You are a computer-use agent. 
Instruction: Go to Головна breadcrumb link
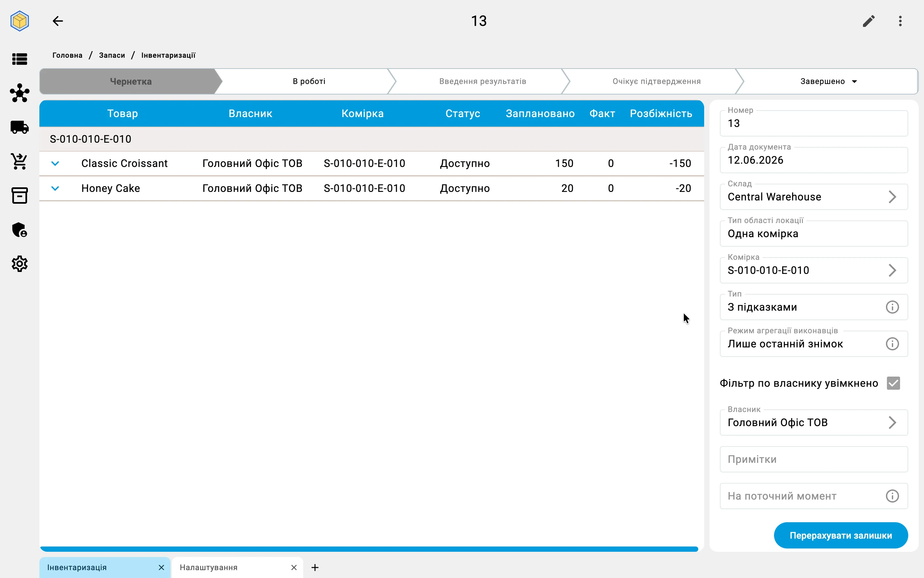coord(67,55)
